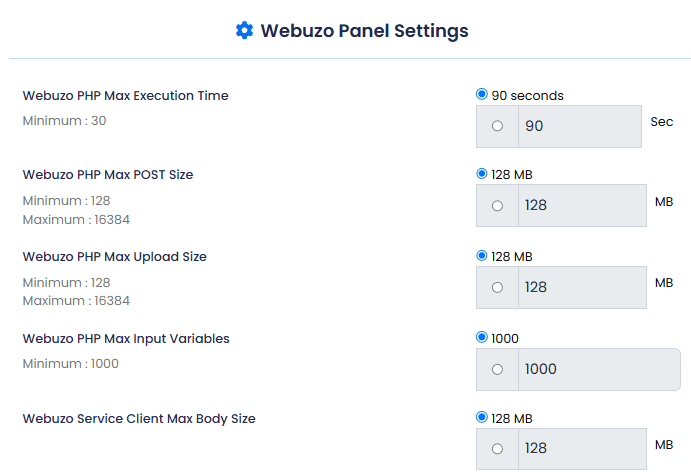Click the Webuzo PHP Max POST Size label
The width and height of the screenshot is (691, 473).
pos(108,175)
